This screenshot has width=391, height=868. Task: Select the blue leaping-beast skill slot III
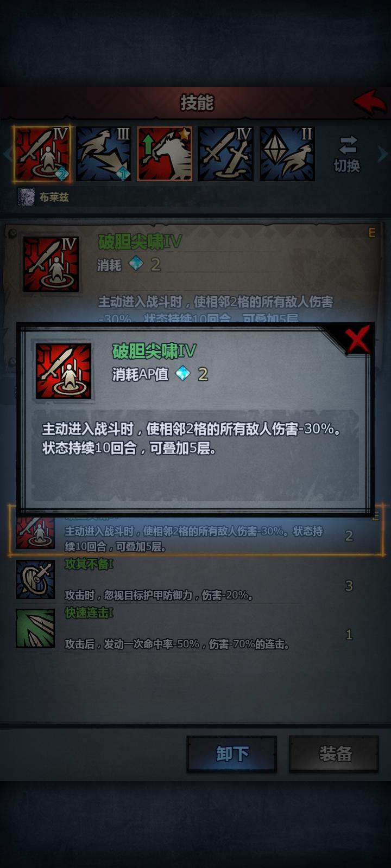(104, 154)
